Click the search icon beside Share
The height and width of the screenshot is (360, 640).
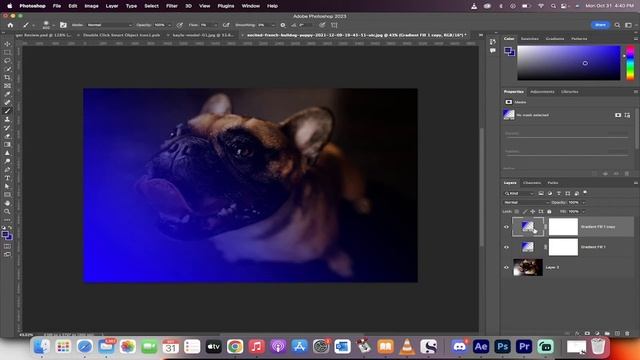point(617,25)
